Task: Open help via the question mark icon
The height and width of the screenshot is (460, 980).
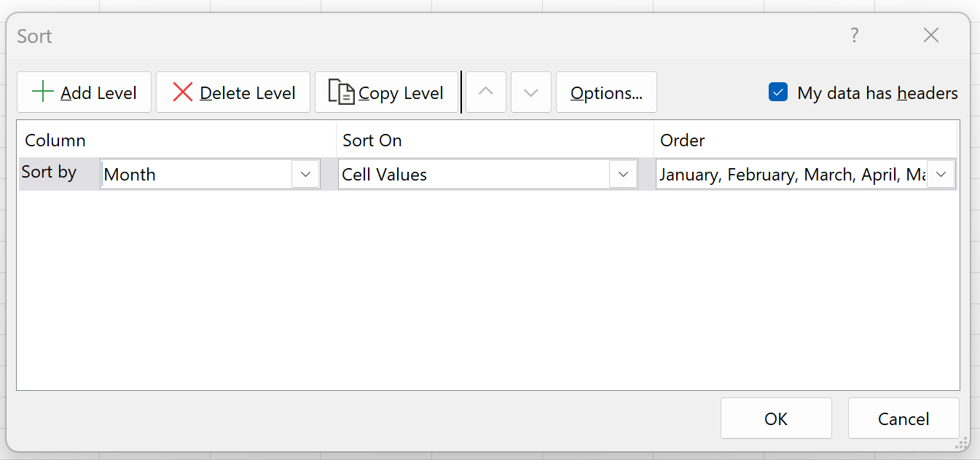Action: 854,35
